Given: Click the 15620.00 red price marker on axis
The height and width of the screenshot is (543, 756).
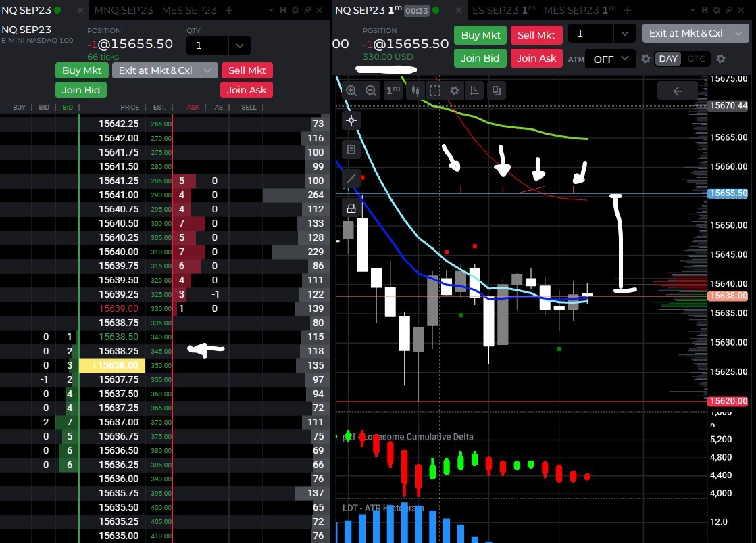Looking at the screenshot, I should (x=728, y=401).
